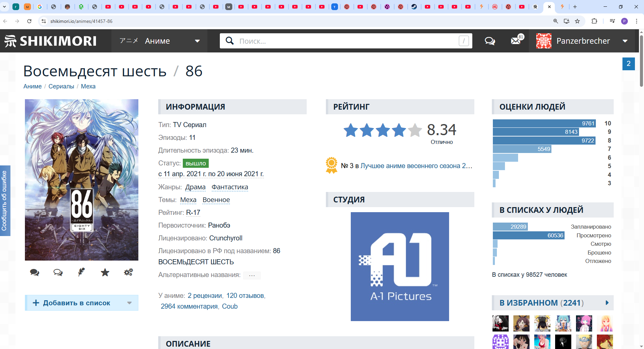Click the Просмотрено bar showing 60536
The image size is (644, 349).
(x=529, y=235)
